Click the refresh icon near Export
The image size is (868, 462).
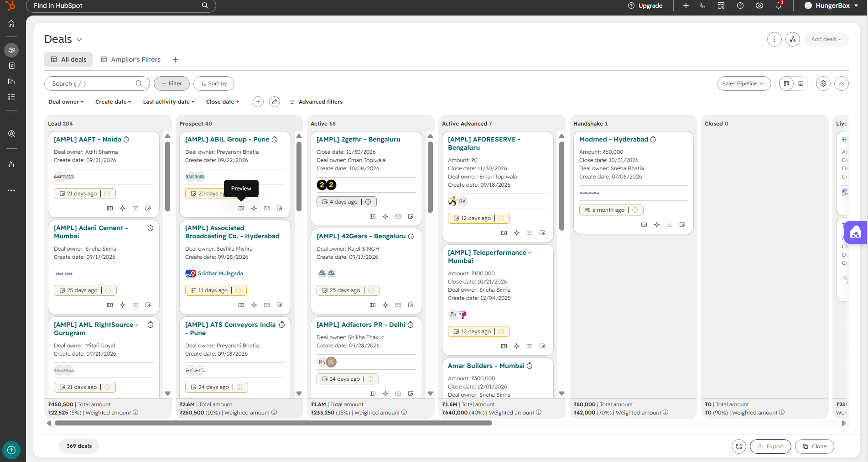[739, 446]
